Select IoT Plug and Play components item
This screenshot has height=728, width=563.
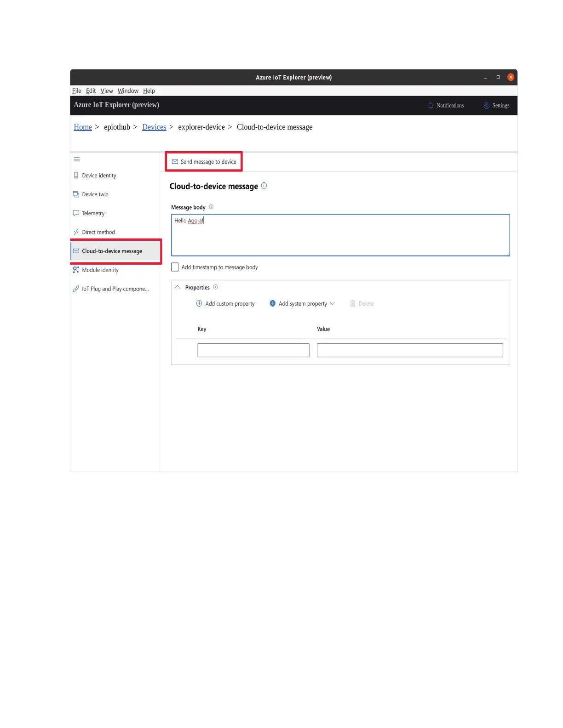[x=115, y=289]
